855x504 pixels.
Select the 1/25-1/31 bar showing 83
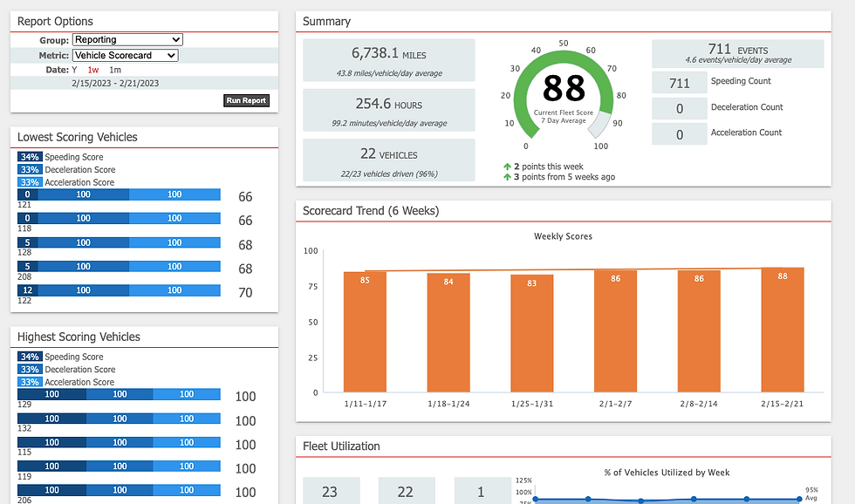point(531,333)
